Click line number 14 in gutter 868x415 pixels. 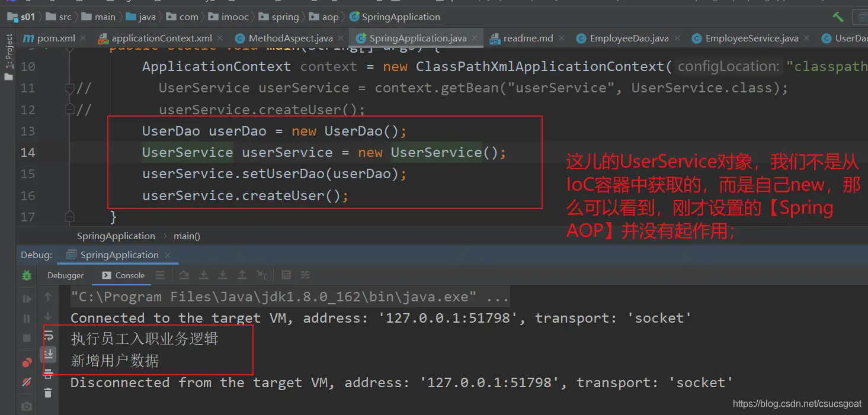tap(28, 153)
